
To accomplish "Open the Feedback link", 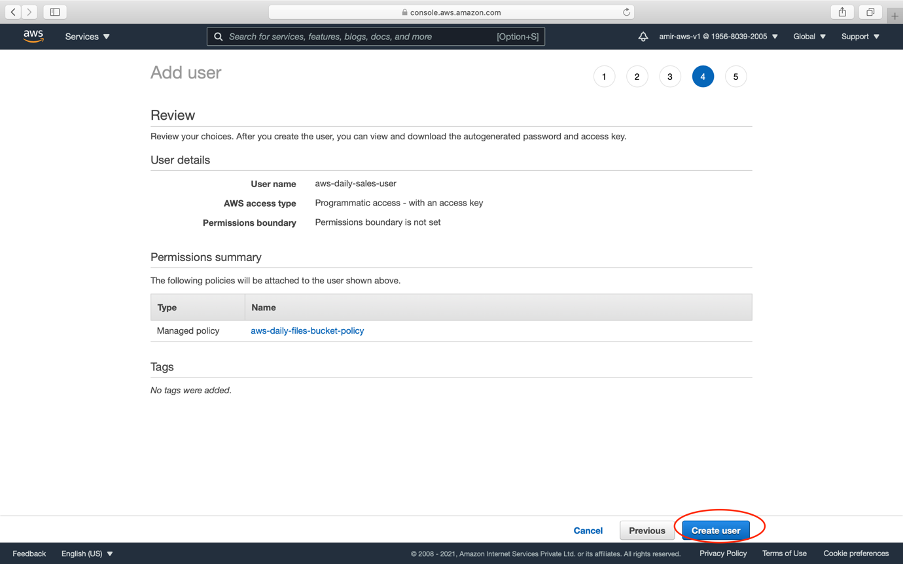I will click(x=29, y=554).
